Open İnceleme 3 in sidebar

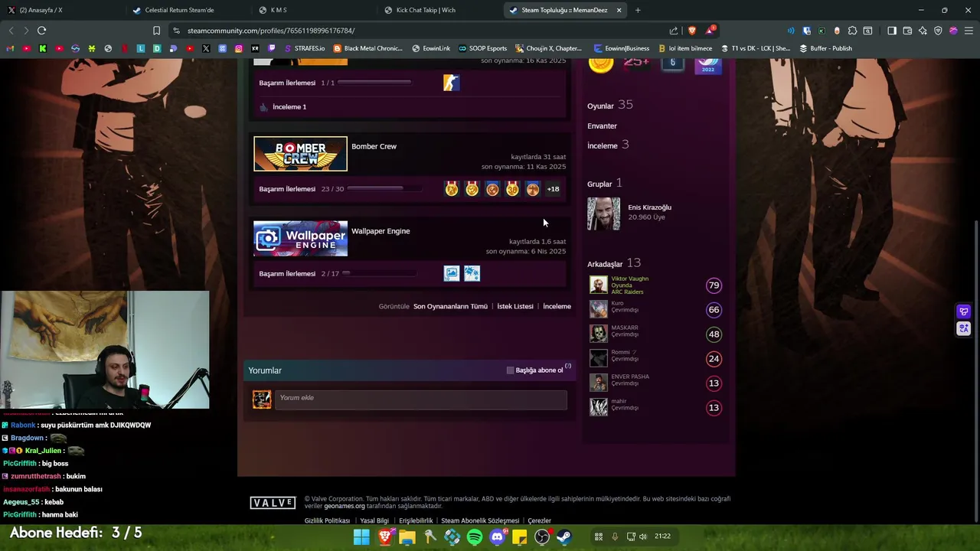608,145
